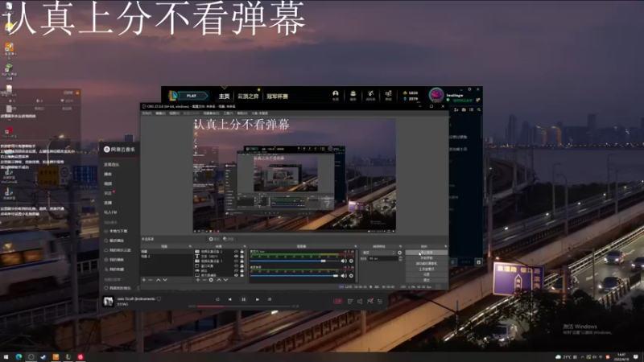Image resolution: width=644 pixels, height=362 pixels.
Task: Pop out scenes dock via header icon
Action: coord(190,246)
